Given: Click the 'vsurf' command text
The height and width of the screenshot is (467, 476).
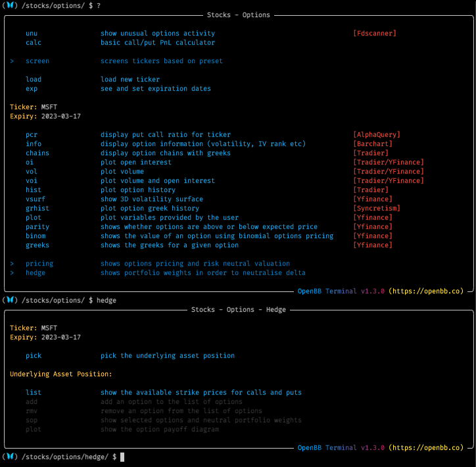Looking at the screenshot, I should 36,199.
